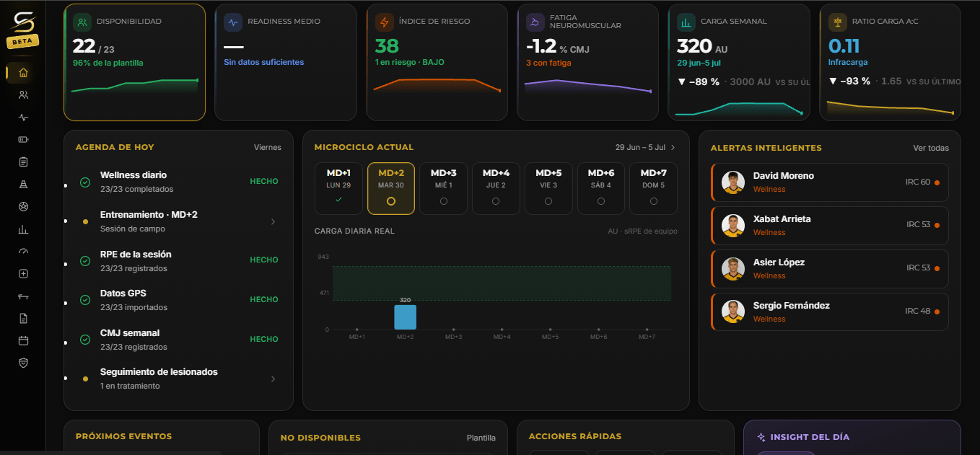Open the bar chart sidebar icon
Viewport: 980px width, 455px height.
[23, 229]
